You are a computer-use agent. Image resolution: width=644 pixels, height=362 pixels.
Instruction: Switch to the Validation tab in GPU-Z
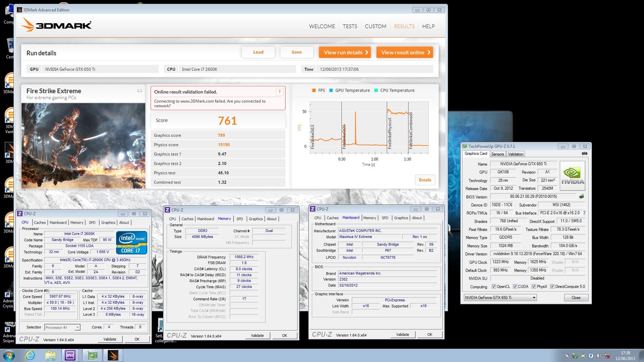pyautogui.click(x=516, y=154)
